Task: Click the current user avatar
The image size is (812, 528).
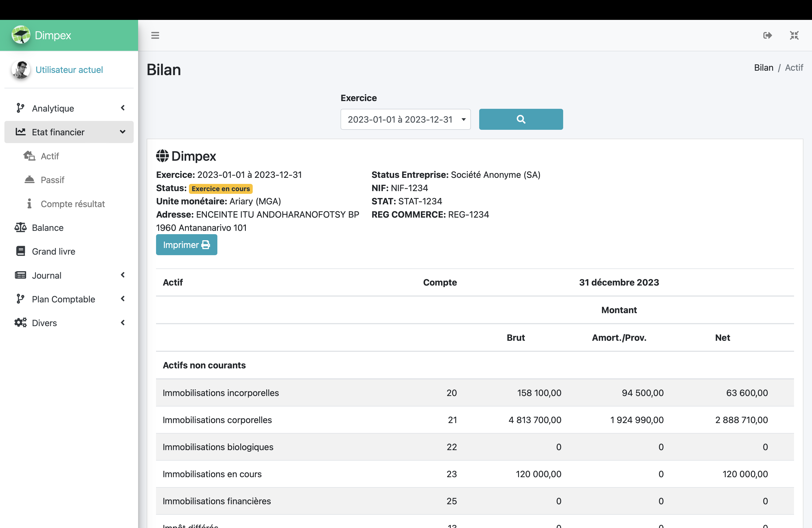Action: pyautogui.click(x=21, y=70)
